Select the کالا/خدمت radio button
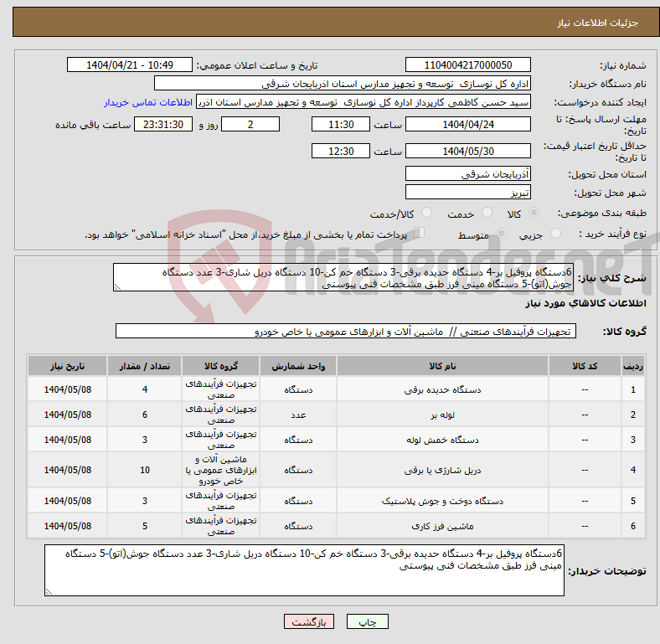This screenshot has height=644, width=660. [x=426, y=213]
